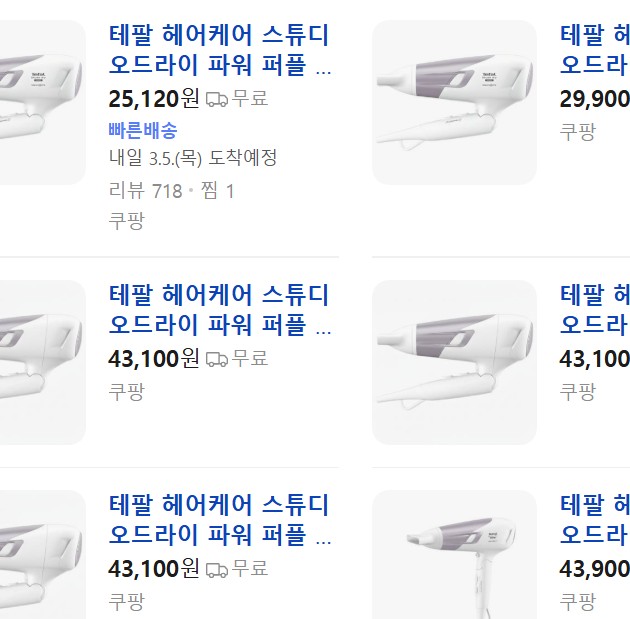Screen dimensions: 630x619
Task: Click the 쿠팡 seller link below 리뷰 718
Action: click(126, 221)
